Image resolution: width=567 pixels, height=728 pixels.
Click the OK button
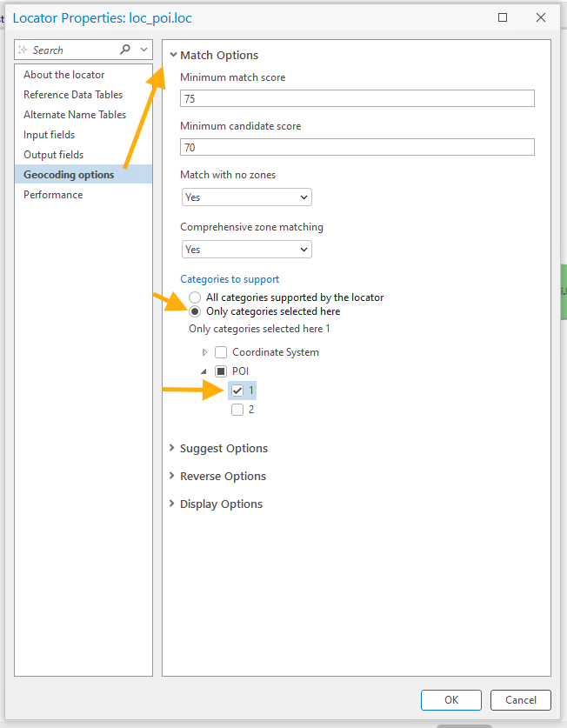tap(450, 700)
